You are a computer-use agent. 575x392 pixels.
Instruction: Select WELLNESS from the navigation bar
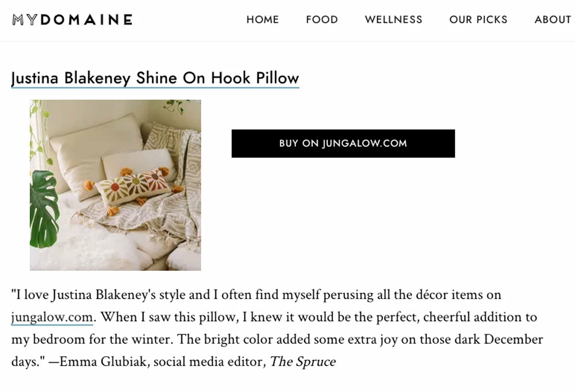click(x=393, y=20)
